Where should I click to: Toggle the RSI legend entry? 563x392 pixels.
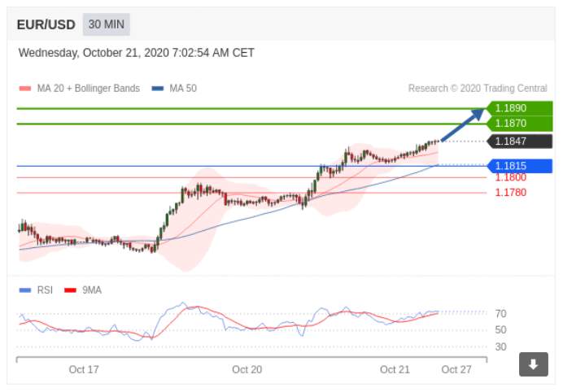pyautogui.click(x=36, y=290)
